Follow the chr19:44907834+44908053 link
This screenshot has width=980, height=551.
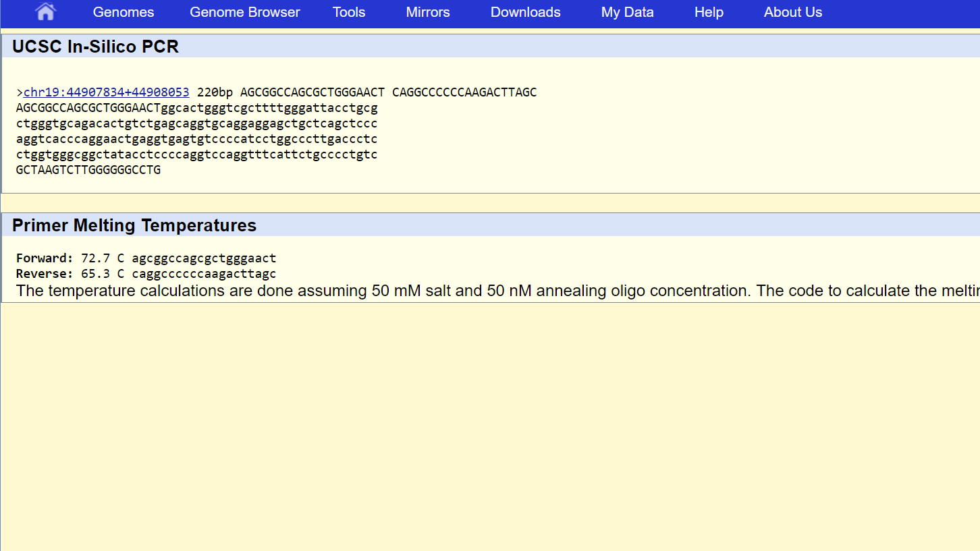pos(107,92)
